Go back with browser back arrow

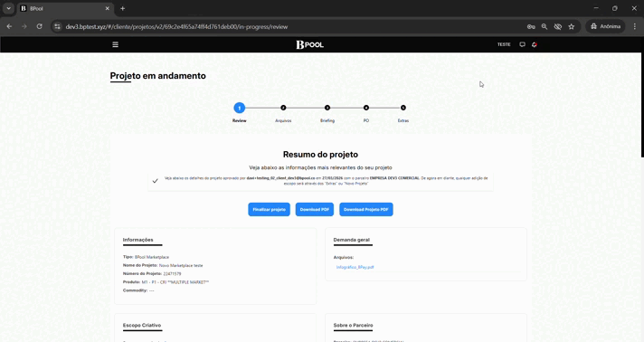[9, 26]
